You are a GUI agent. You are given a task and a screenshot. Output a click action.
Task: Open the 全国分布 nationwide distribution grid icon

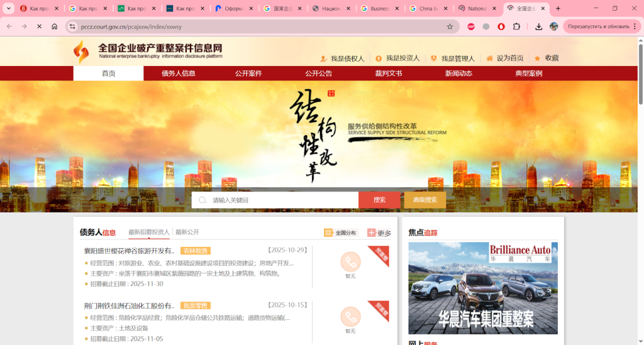[328, 233]
